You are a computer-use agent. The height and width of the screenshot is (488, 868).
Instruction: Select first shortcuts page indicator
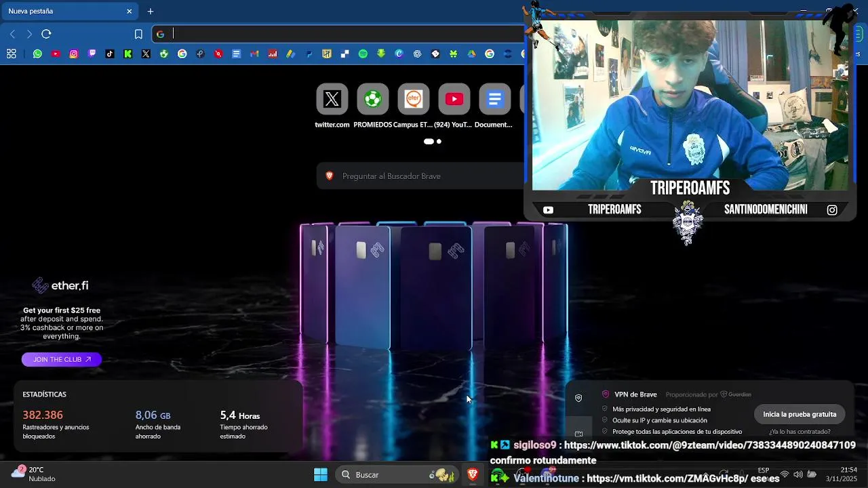click(429, 142)
